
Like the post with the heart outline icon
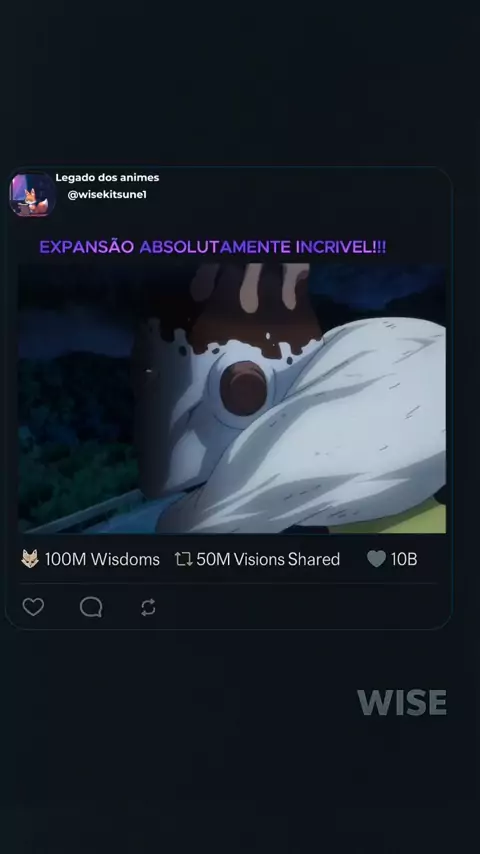point(33,607)
